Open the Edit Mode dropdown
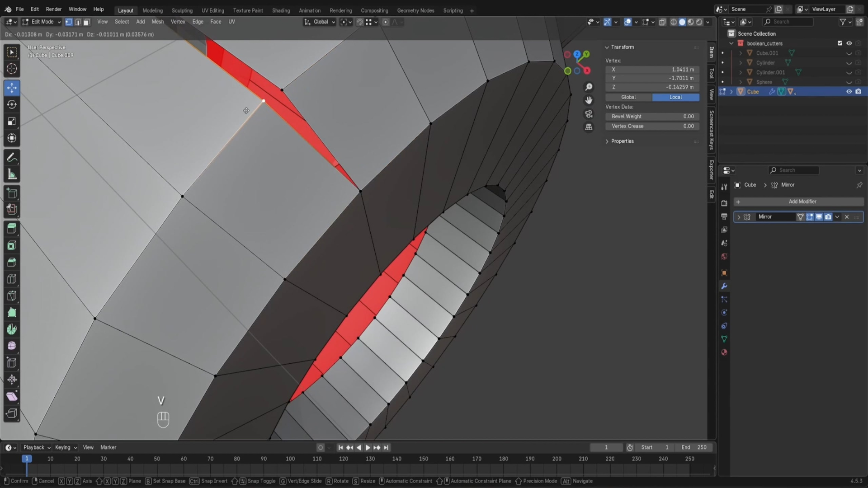The width and height of the screenshot is (868, 488). [42, 22]
